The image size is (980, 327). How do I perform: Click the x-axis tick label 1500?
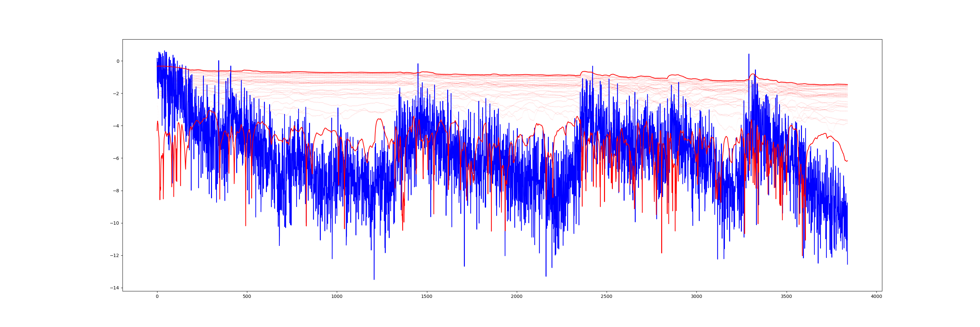pos(427,297)
